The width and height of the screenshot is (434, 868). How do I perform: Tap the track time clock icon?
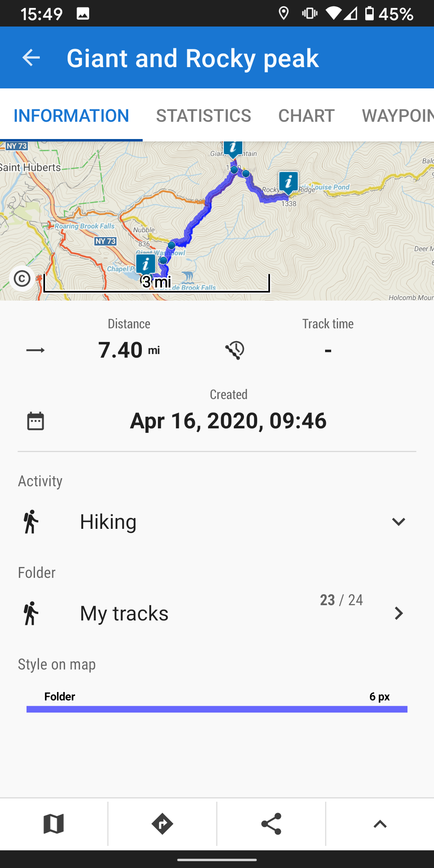(235, 350)
